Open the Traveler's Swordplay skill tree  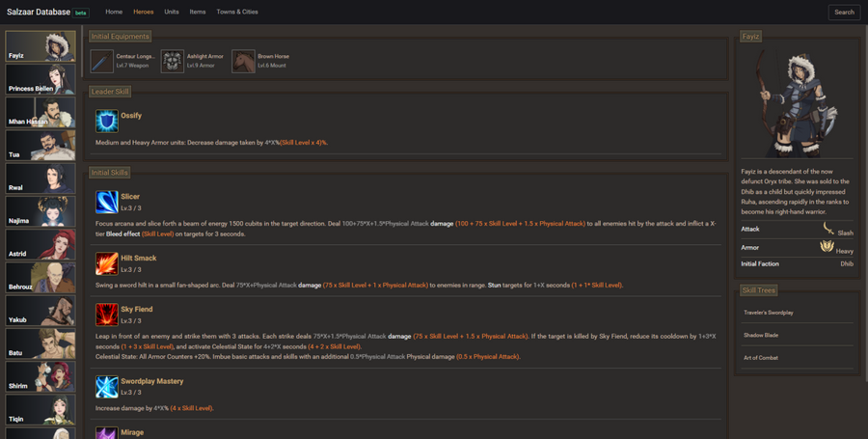pos(769,313)
